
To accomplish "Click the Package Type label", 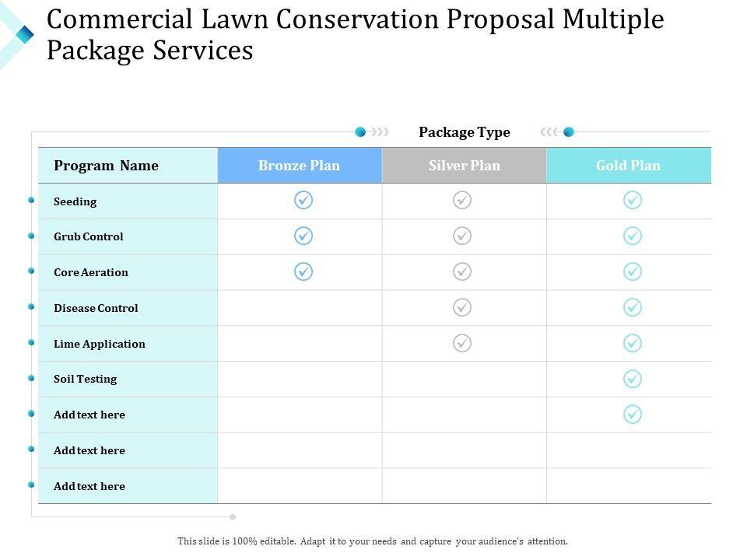I will coord(465,132).
